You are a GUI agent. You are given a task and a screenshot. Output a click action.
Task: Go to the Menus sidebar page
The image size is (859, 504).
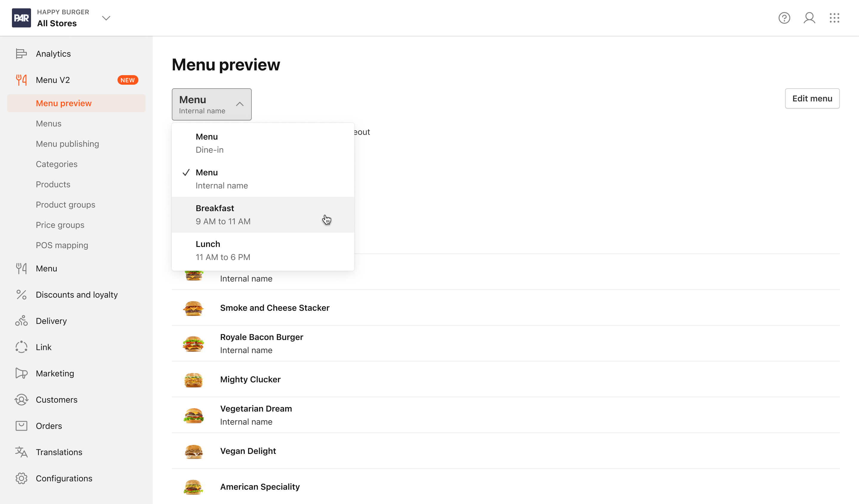(49, 123)
